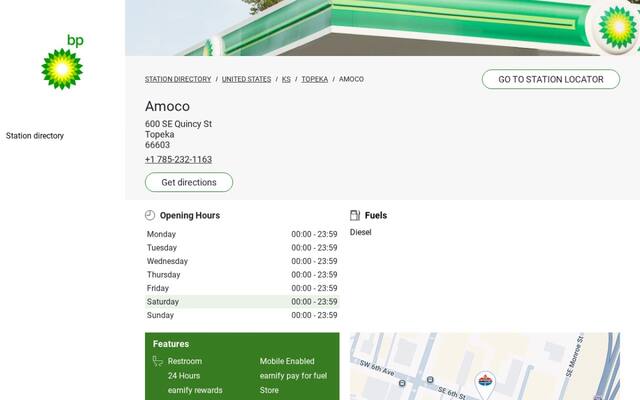Screen dimensions: 640x400
Task: Click the restroom icon in Features
Action: pyautogui.click(x=158, y=361)
